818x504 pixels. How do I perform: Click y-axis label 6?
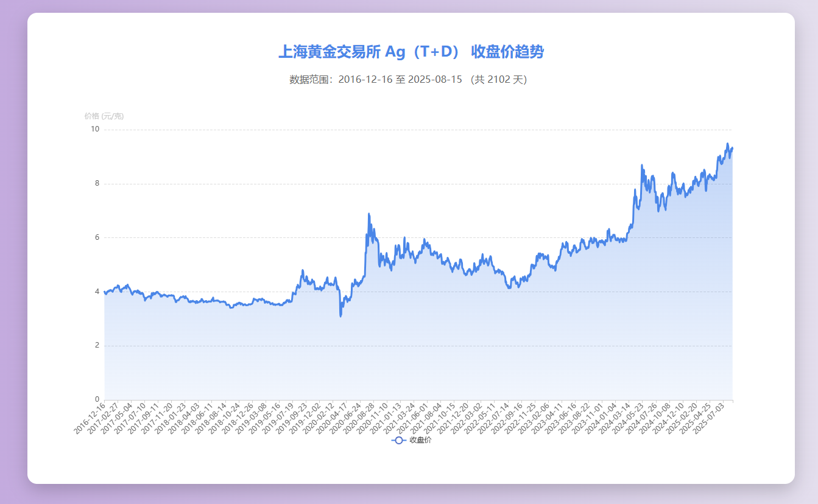click(97, 237)
